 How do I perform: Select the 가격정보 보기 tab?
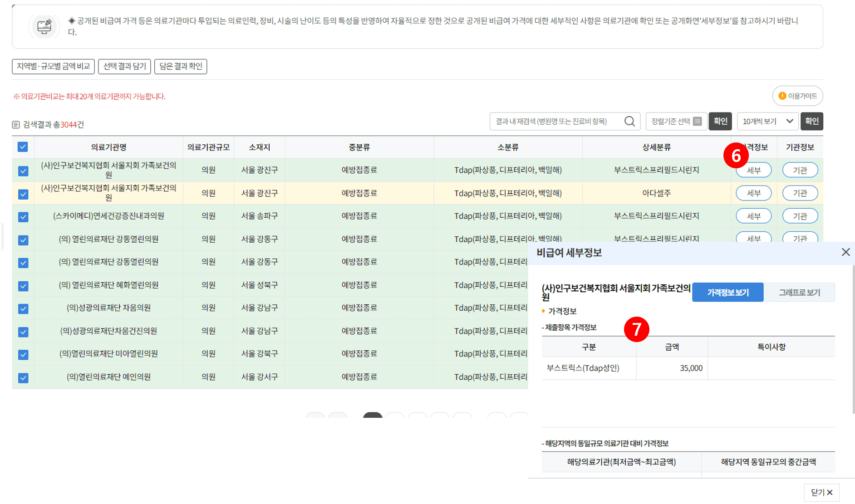[x=727, y=292]
